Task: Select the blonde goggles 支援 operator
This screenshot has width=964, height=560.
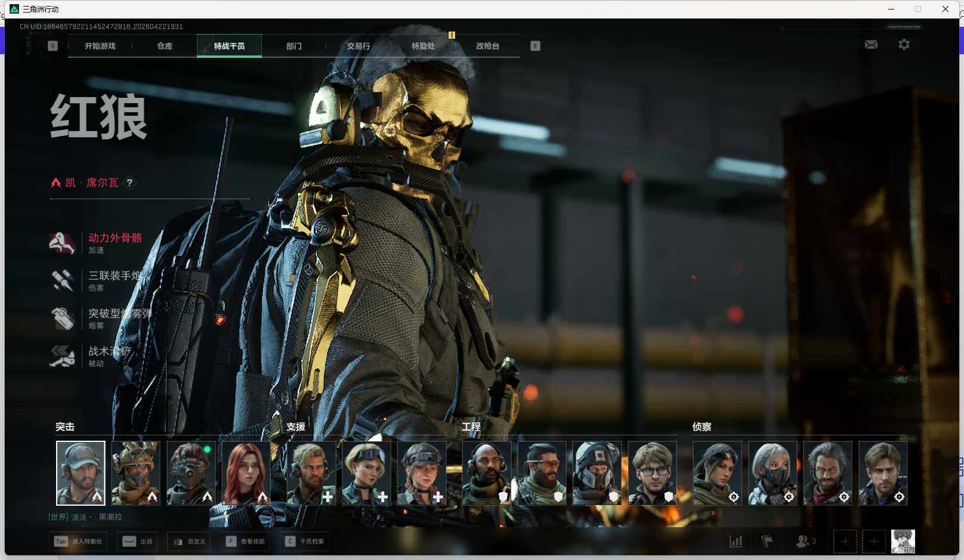Action: [366, 473]
